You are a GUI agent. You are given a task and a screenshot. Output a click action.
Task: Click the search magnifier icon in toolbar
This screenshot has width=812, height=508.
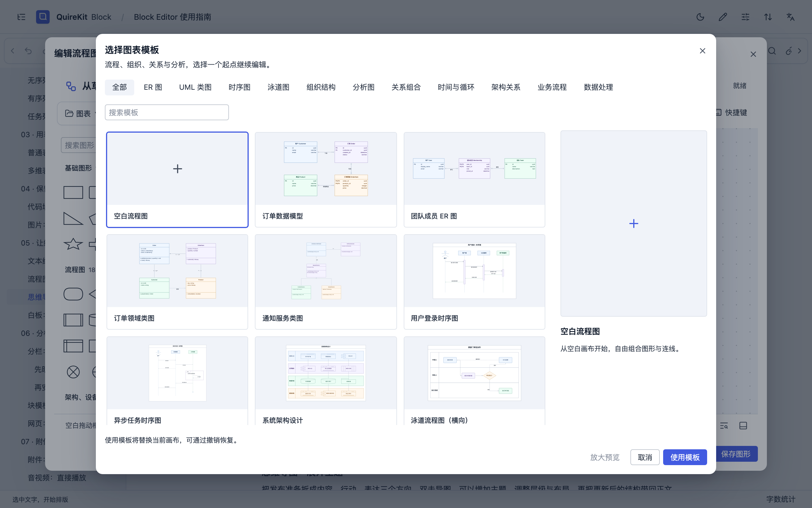coord(772,51)
